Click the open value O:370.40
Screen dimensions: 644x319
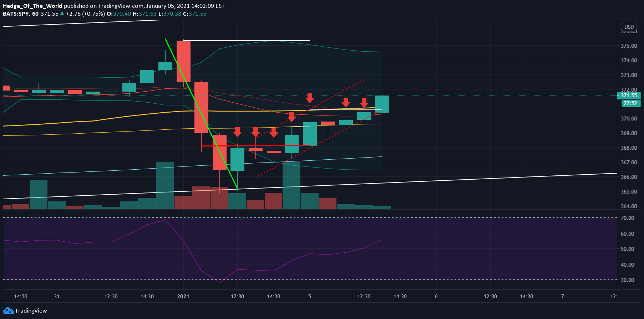click(119, 14)
